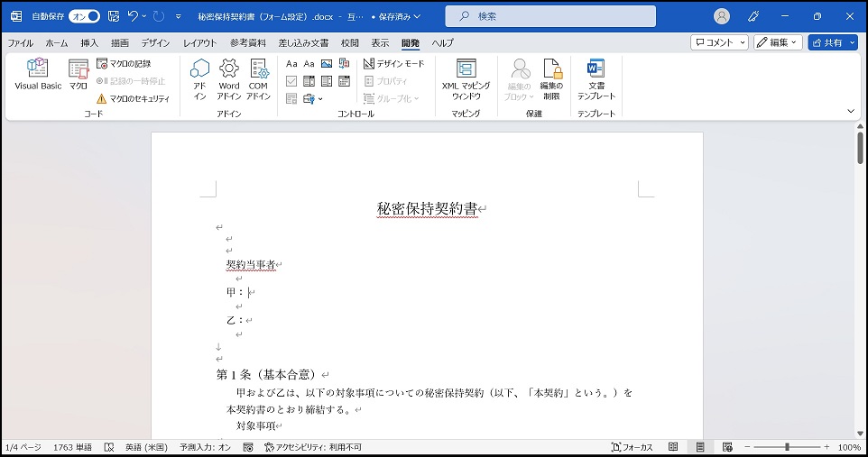Click the spelling check status icon
Viewport: 868px width, 457px height.
109,447
